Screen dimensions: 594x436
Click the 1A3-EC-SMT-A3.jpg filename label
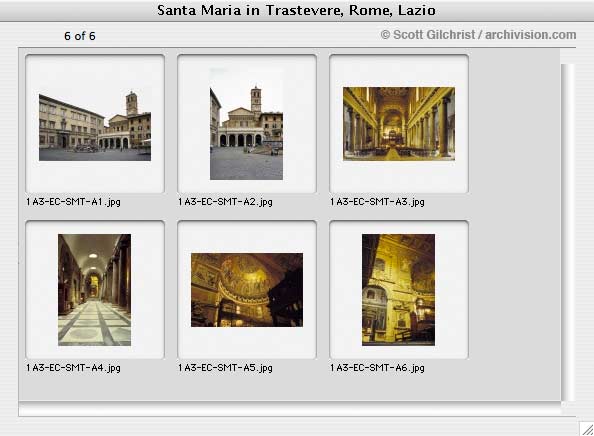[x=377, y=202]
